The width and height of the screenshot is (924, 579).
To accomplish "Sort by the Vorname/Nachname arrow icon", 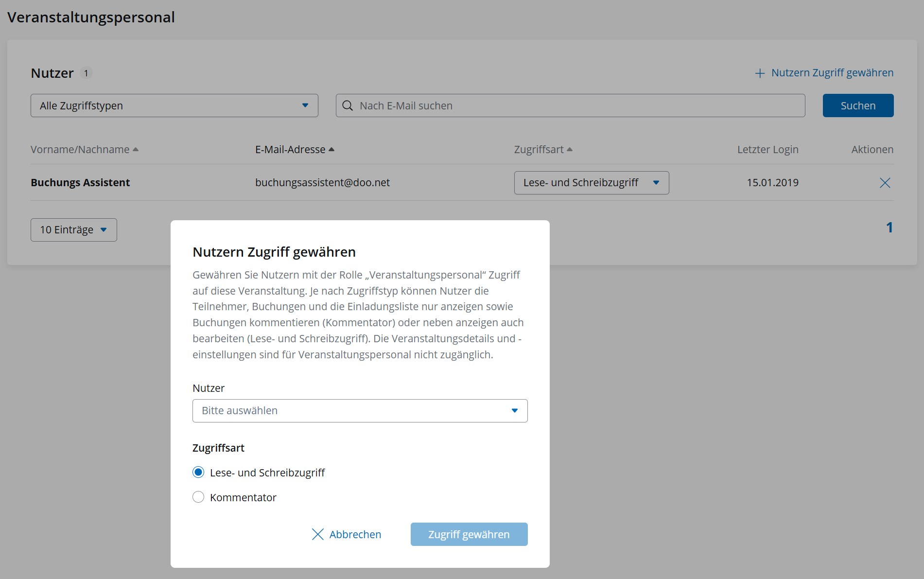I will [136, 149].
